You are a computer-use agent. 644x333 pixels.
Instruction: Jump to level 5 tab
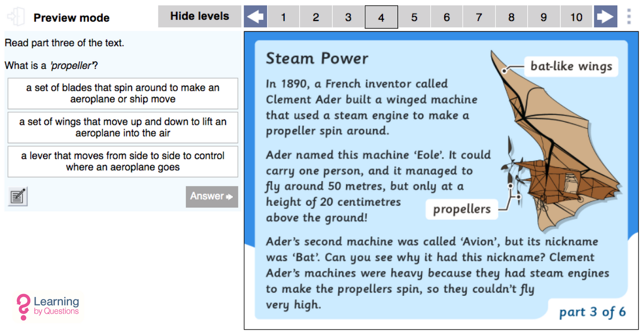(414, 17)
